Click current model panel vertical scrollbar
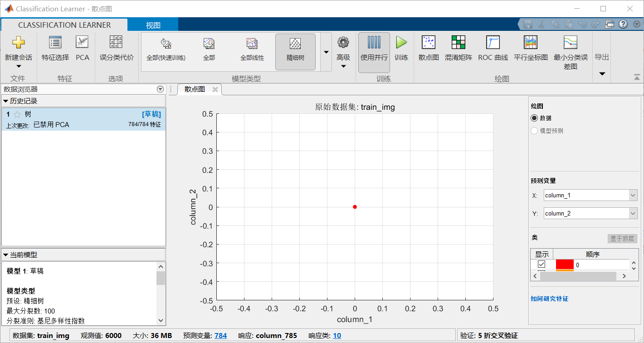644x343 pixels. (x=161, y=278)
